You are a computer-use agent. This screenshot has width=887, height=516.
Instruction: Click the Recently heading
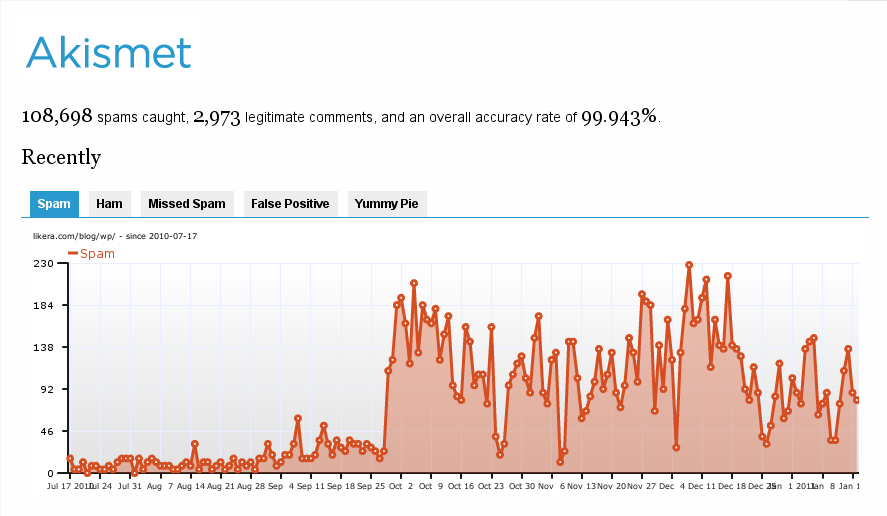[x=61, y=157]
